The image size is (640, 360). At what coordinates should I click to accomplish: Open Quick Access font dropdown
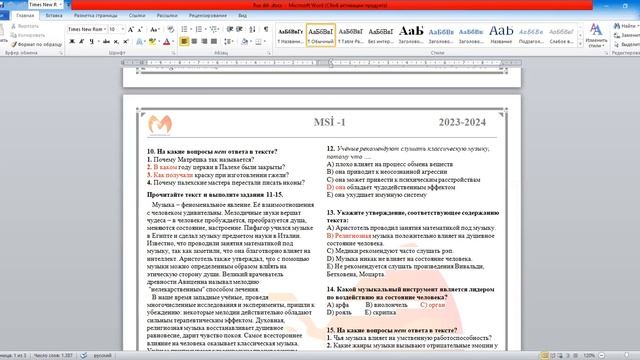point(60,4)
